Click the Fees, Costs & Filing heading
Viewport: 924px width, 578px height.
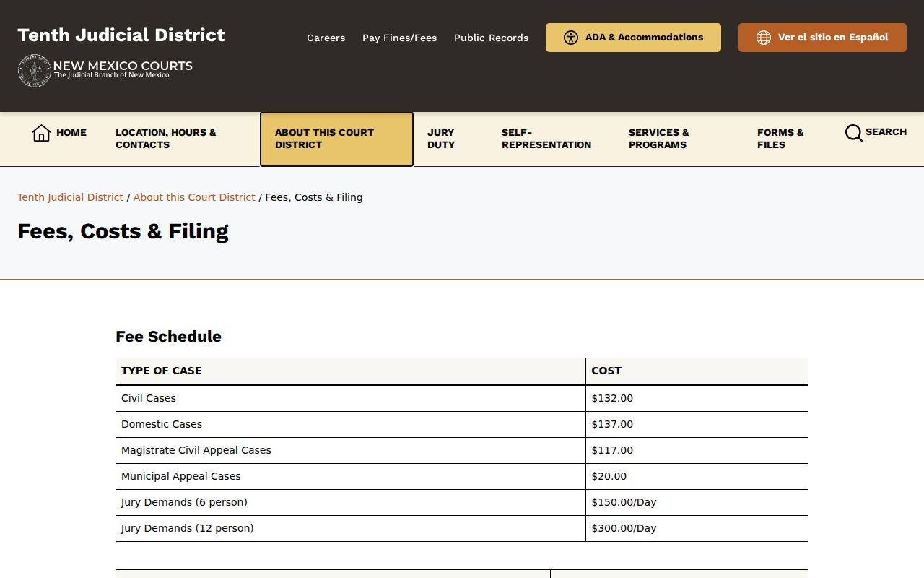123,231
